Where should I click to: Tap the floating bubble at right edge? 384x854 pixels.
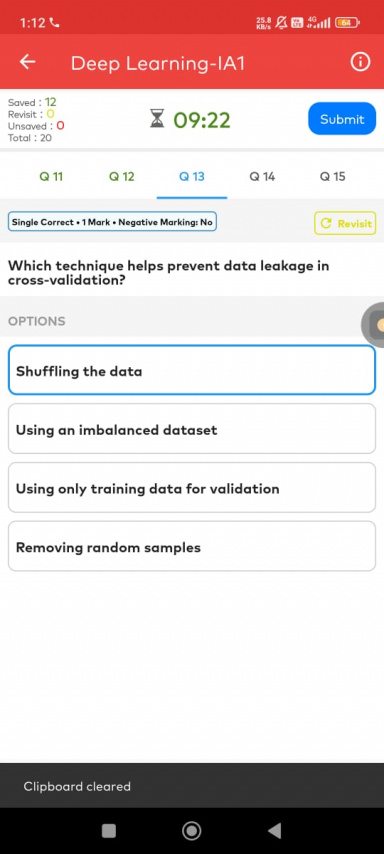point(373,325)
